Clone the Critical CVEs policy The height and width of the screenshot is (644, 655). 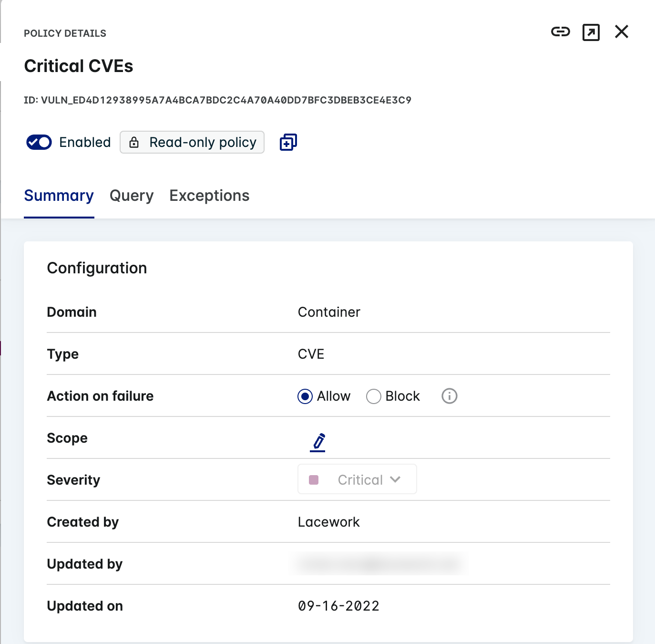tap(288, 142)
